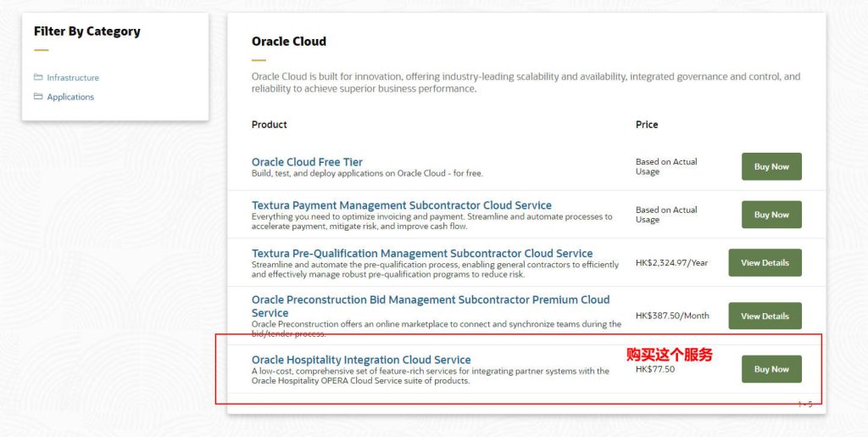868x437 pixels.
Task: Buy Now for Textura Payment Management service
Action: pyautogui.click(x=771, y=215)
